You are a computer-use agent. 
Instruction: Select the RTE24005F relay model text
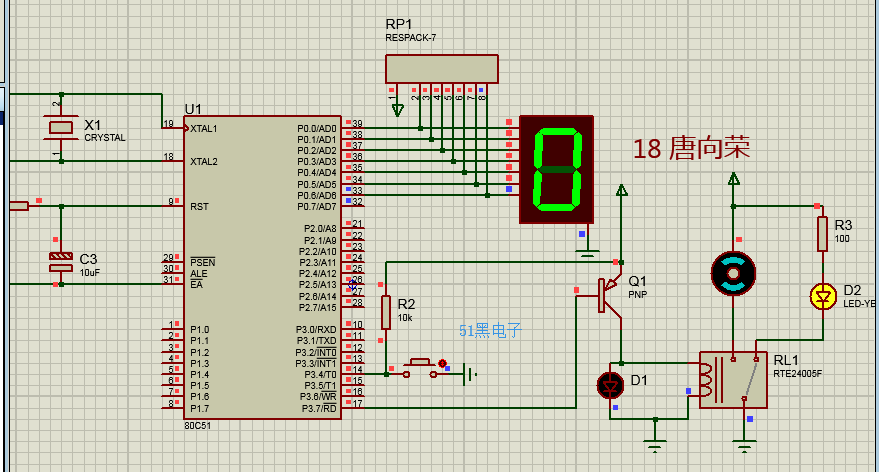798,373
